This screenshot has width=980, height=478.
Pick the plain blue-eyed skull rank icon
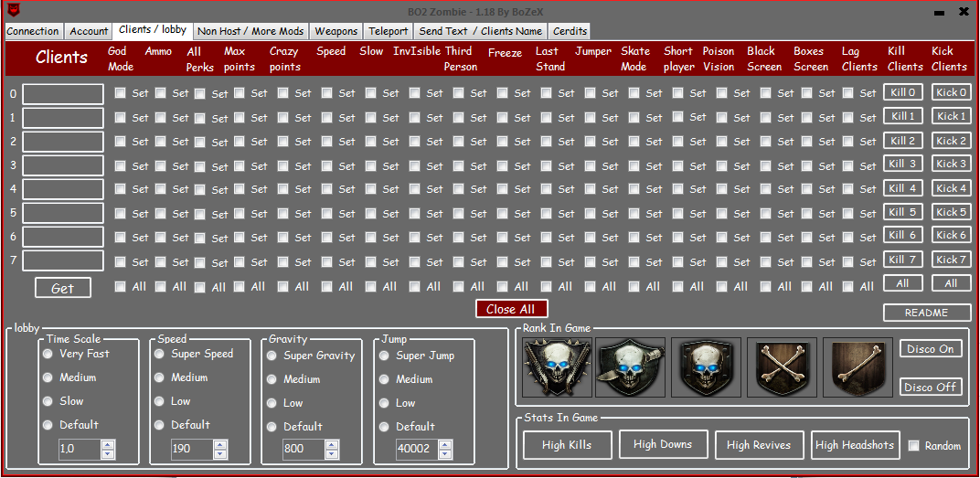point(707,368)
